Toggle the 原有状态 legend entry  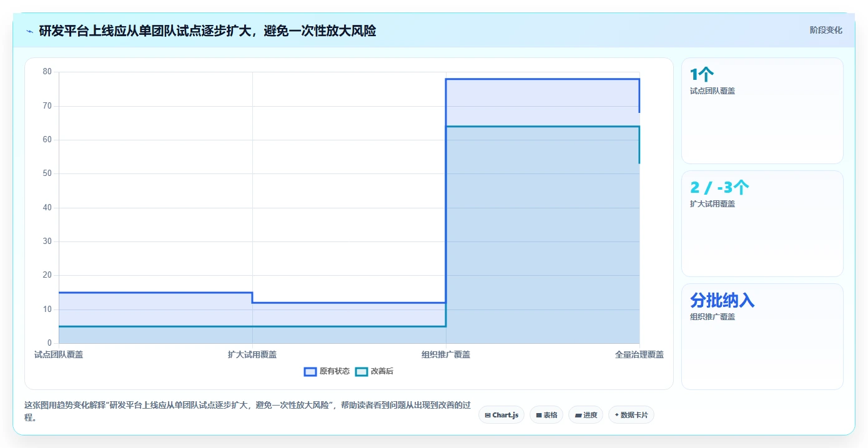click(327, 371)
